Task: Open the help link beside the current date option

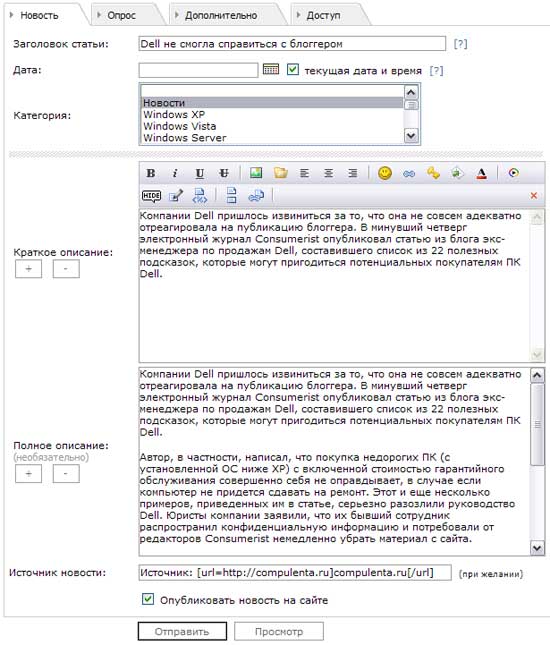Action: tap(436, 71)
